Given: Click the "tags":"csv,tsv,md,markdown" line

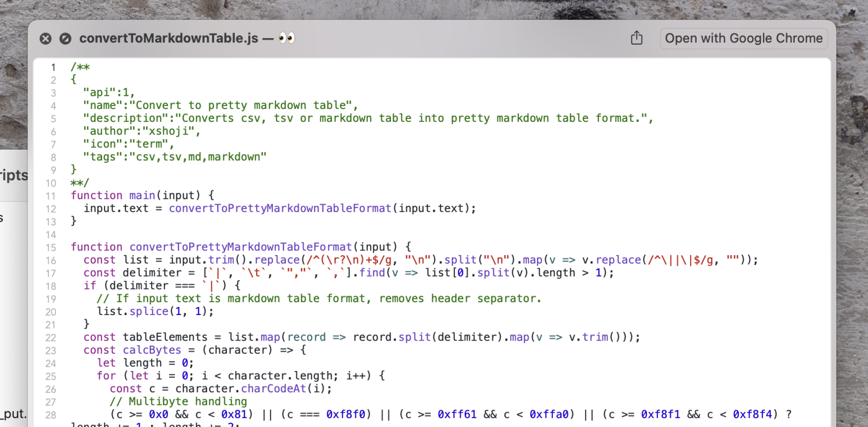Looking at the screenshot, I should click(x=175, y=157).
